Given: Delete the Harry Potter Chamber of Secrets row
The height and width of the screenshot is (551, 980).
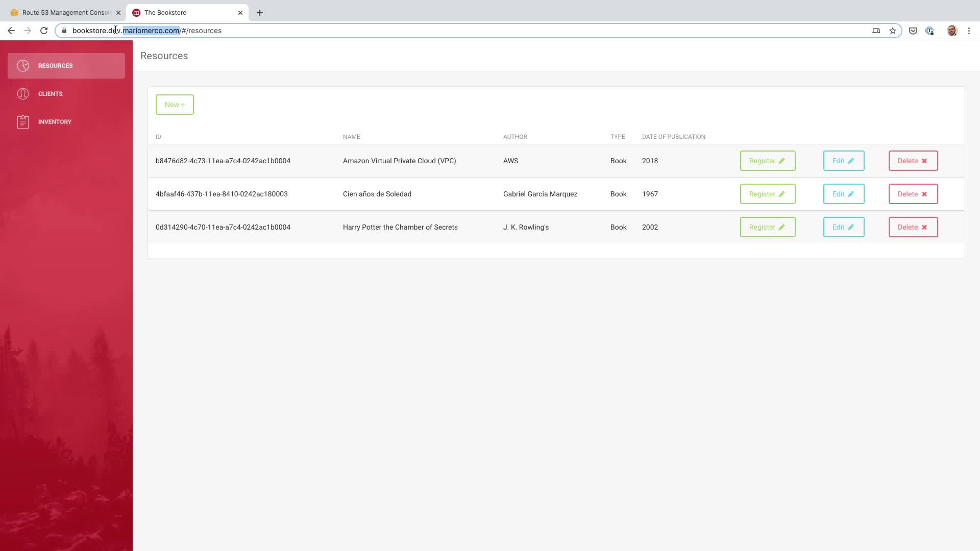Looking at the screenshot, I should (x=913, y=227).
